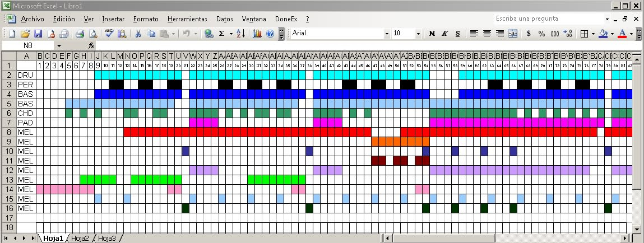Copy selection with the copy icon

pyautogui.click(x=151, y=34)
